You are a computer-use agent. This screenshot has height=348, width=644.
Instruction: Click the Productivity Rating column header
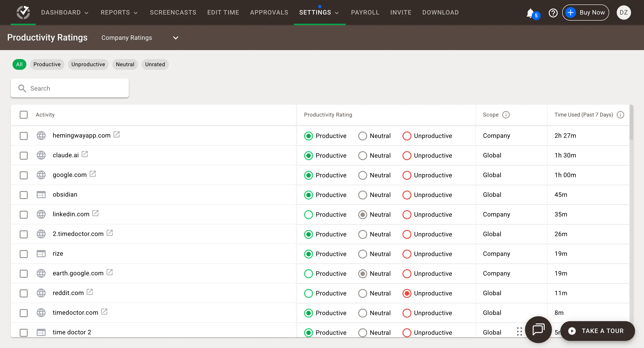tap(328, 115)
